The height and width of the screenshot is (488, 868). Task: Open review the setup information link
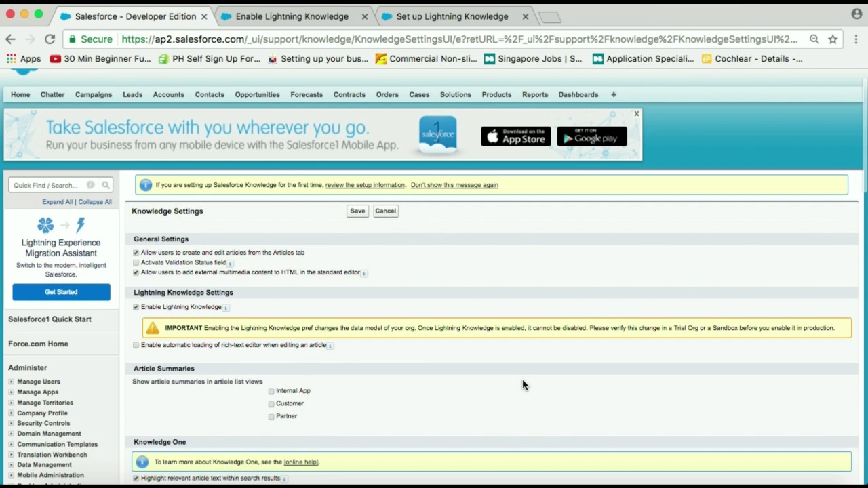click(365, 185)
